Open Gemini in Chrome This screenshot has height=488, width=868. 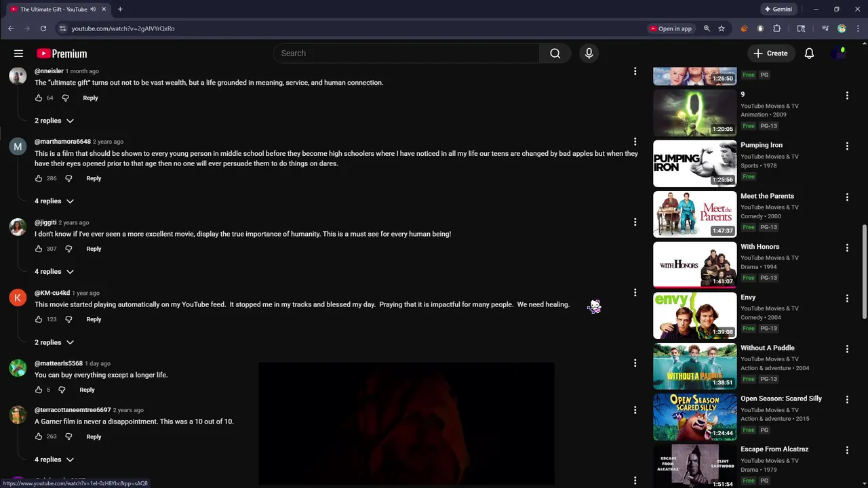(778, 9)
